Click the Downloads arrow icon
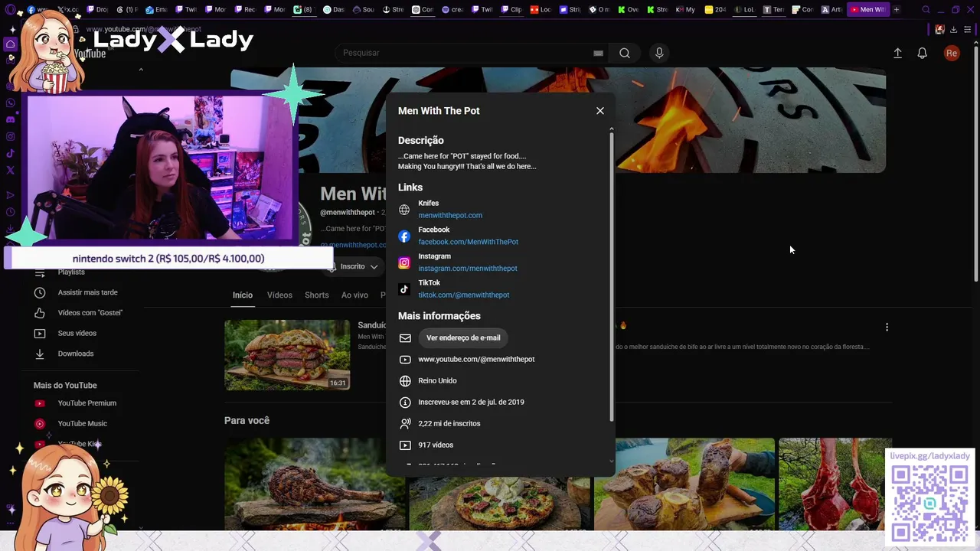 40,354
